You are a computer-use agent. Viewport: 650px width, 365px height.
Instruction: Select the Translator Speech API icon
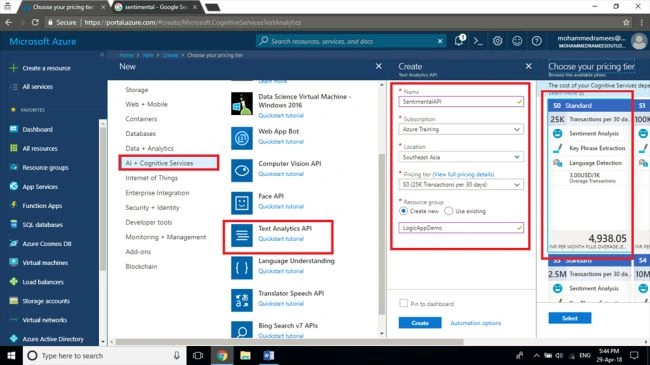tap(242, 300)
